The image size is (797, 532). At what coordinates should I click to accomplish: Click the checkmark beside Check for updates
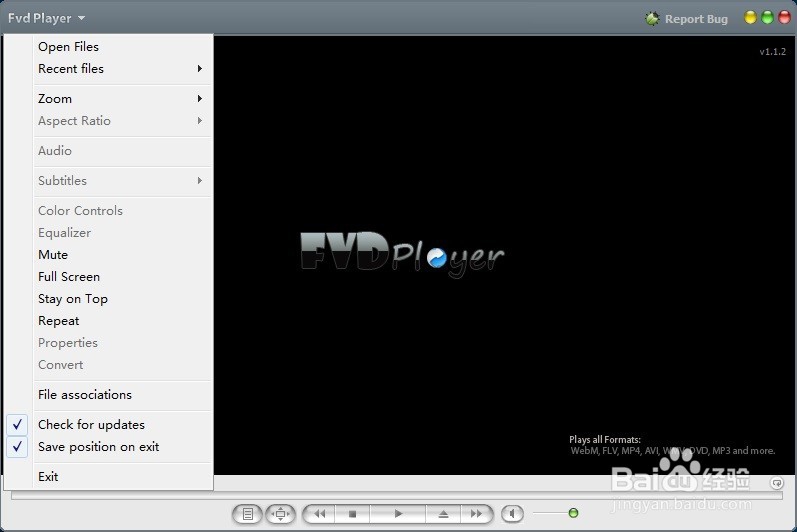[x=17, y=424]
